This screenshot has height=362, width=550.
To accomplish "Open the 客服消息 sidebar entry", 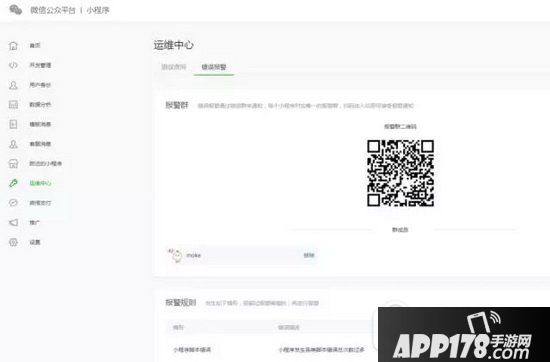I will tap(40, 144).
